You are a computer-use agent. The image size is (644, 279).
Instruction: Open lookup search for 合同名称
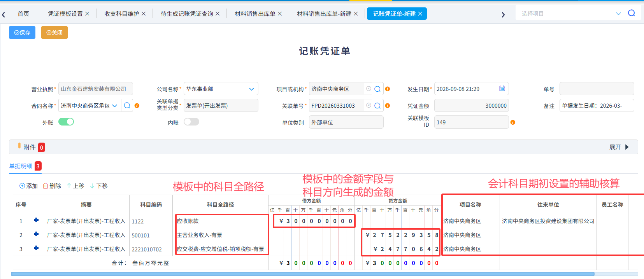point(127,105)
